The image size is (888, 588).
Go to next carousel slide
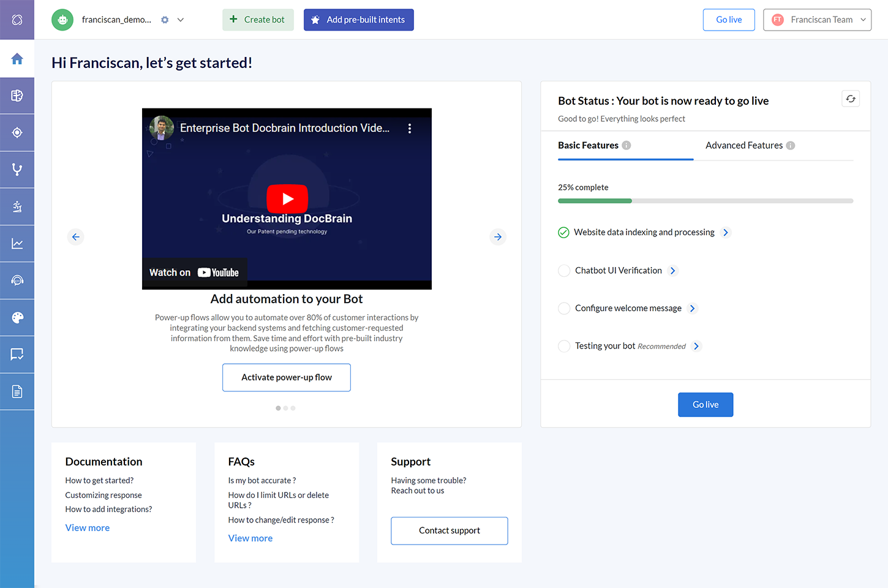pos(498,237)
